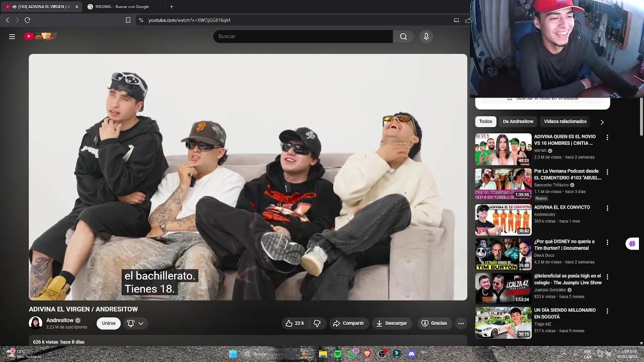This screenshot has height=362, width=644.
Task: Open Andresitow channel avatar
Action: pyautogui.click(x=36, y=323)
